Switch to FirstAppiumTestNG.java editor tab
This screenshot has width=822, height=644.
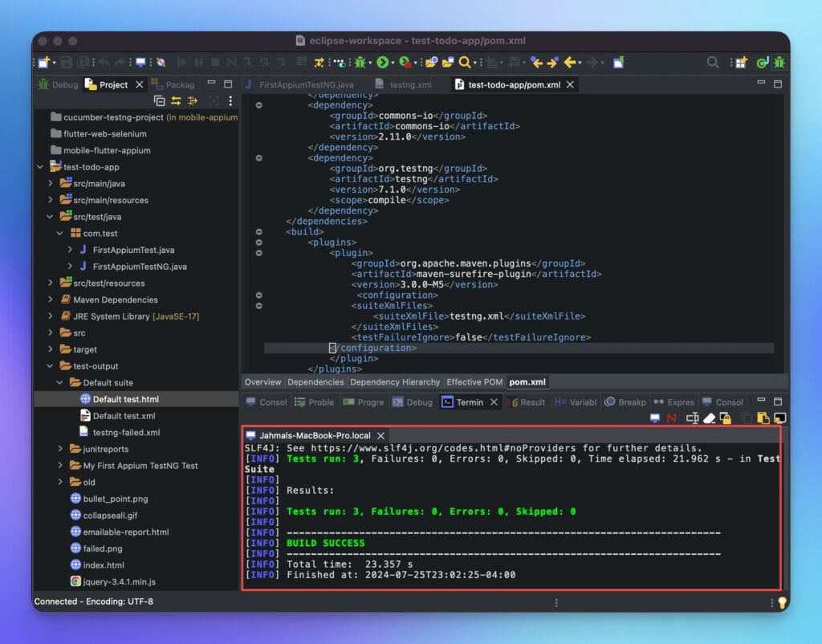300,84
